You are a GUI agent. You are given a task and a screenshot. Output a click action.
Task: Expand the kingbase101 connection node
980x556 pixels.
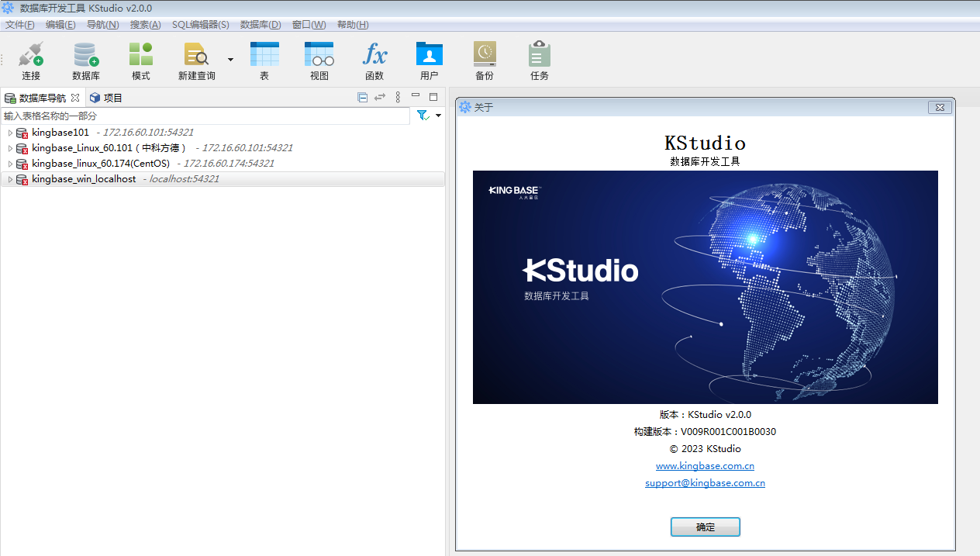pyautogui.click(x=10, y=133)
